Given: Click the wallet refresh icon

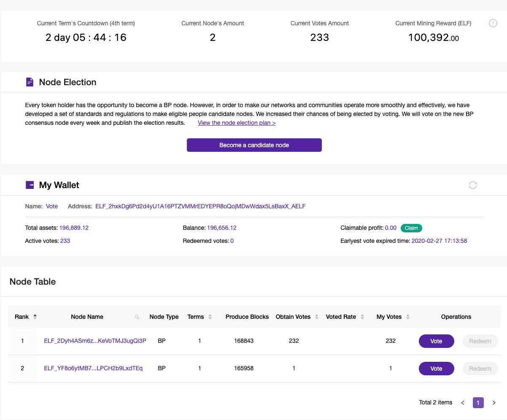Looking at the screenshot, I should click(473, 185).
